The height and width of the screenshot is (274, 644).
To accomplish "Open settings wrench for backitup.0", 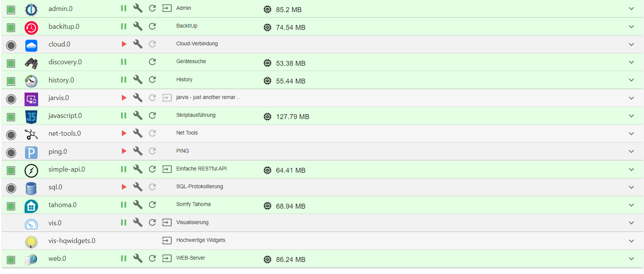I will 138,26.
